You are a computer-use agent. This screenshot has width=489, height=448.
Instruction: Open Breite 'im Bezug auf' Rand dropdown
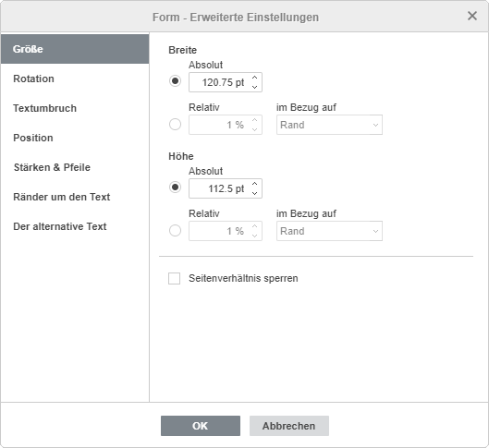[x=329, y=125]
